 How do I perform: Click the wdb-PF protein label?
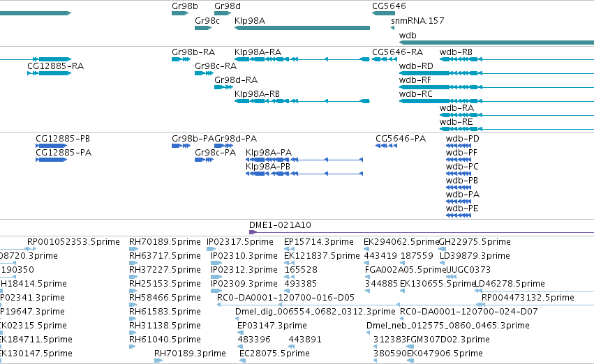tap(461, 153)
